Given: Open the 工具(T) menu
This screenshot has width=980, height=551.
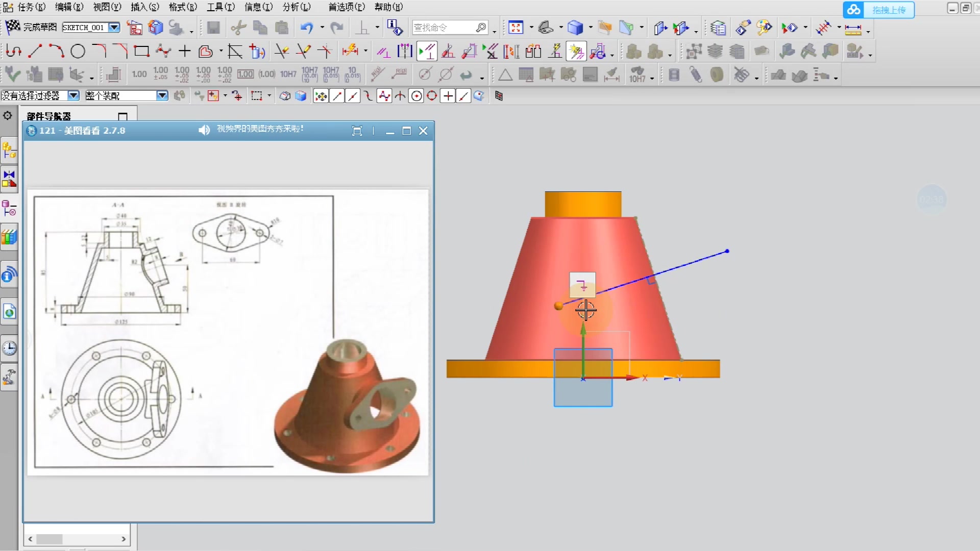Looking at the screenshot, I should point(220,7).
